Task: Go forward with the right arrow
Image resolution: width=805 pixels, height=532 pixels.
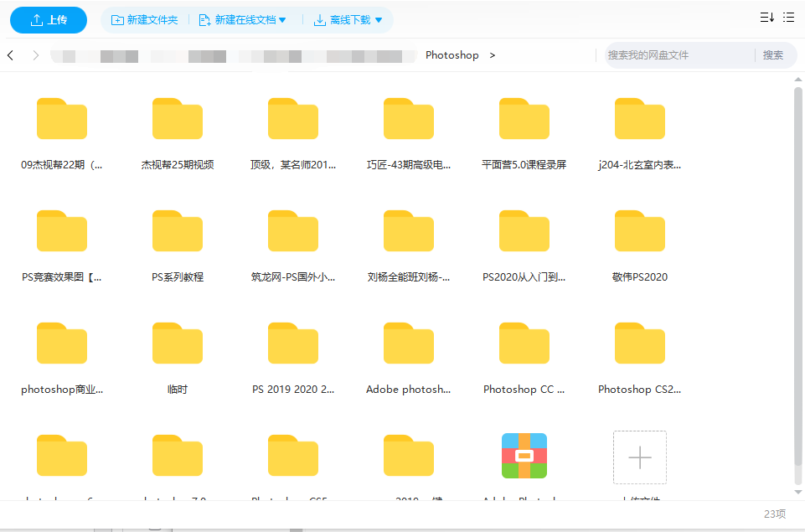Action: [35, 55]
